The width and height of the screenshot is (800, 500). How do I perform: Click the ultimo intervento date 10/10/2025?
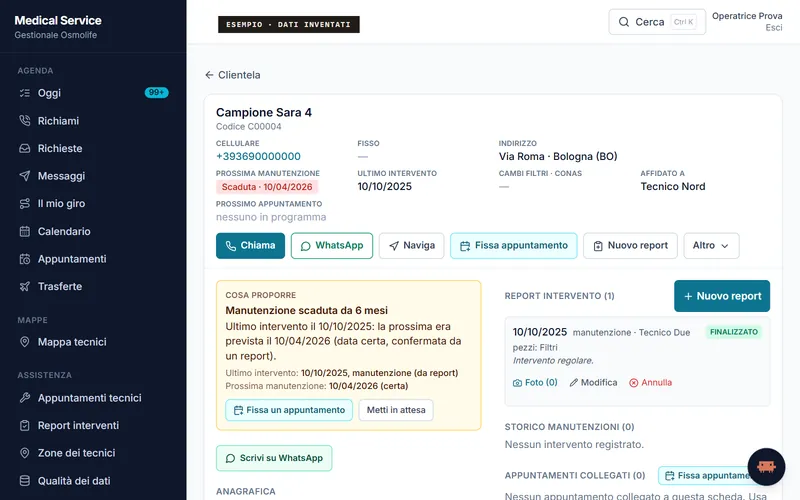pos(385,187)
